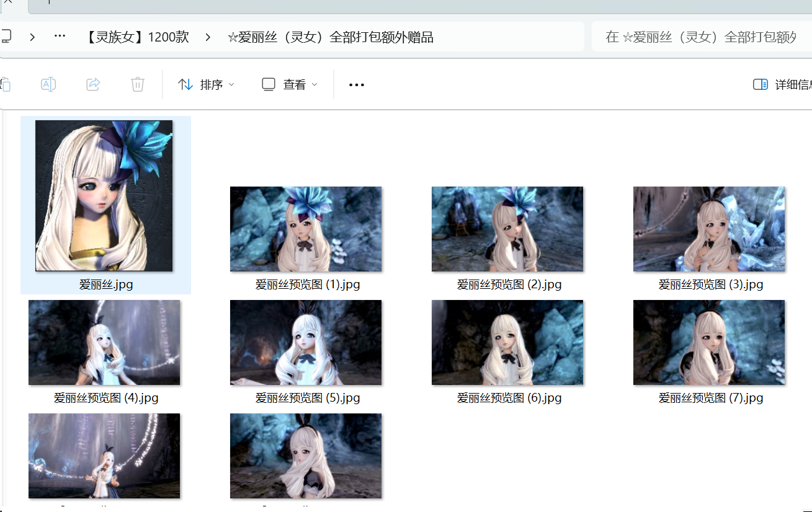Click the file name 爱丽丝预览图 (1).jpg
Viewport: 812px width, 512px height.
coord(308,285)
